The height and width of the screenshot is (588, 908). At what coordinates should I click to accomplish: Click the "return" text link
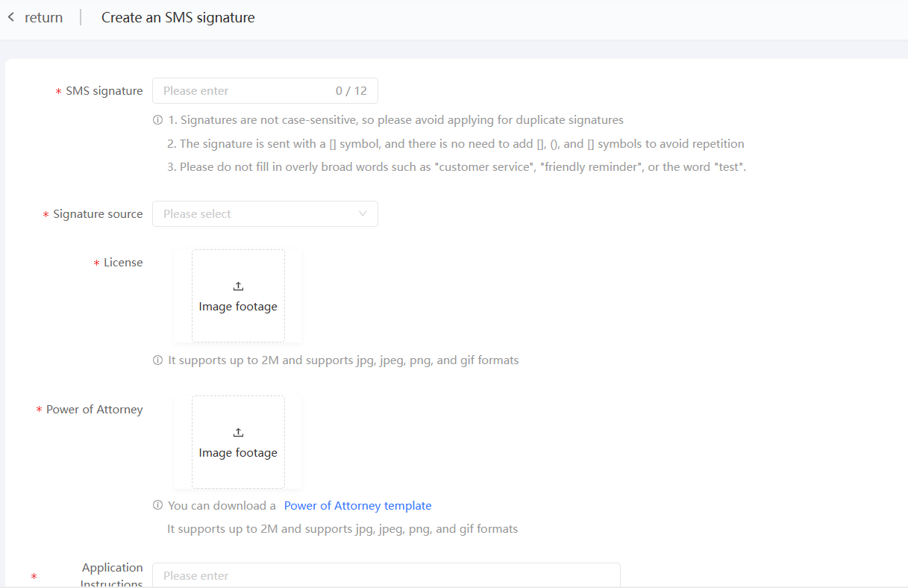[43, 17]
